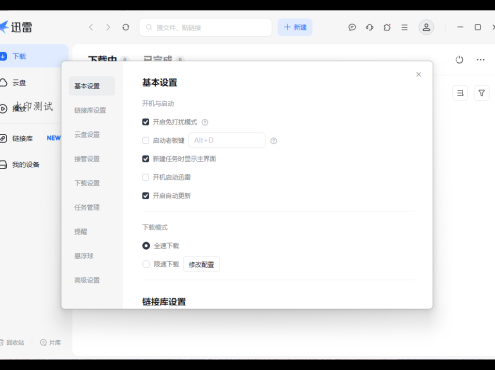This screenshot has height=370, width=495.
Task: Click the power icon for shutdown after download
Action: [x=459, y=60]
